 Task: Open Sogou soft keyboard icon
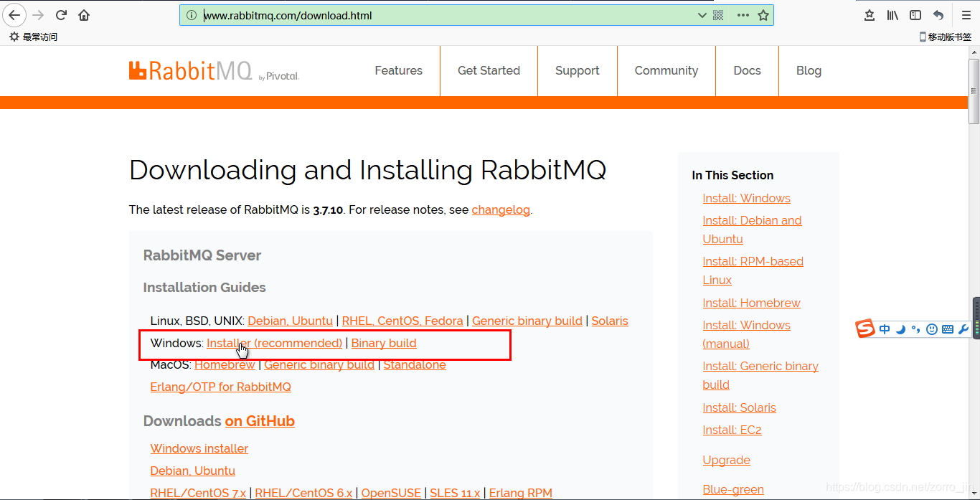click(948, 329)
